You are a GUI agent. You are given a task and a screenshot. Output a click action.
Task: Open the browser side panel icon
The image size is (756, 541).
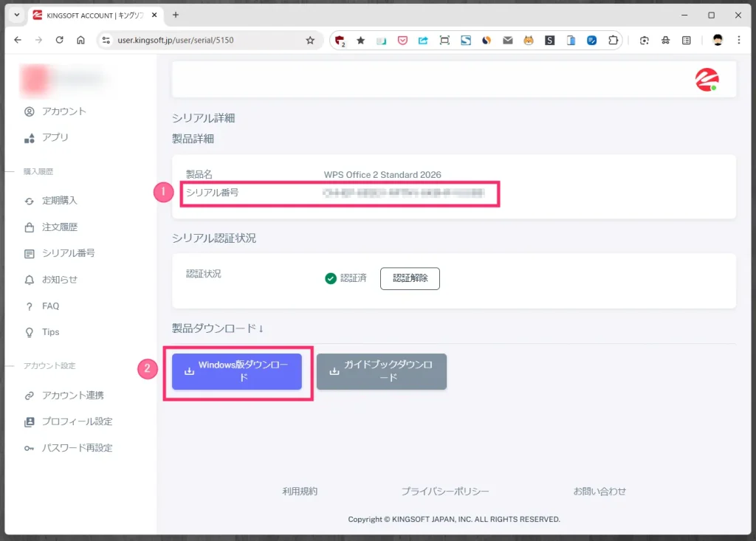pyautogui.click(x=687, y=41)
